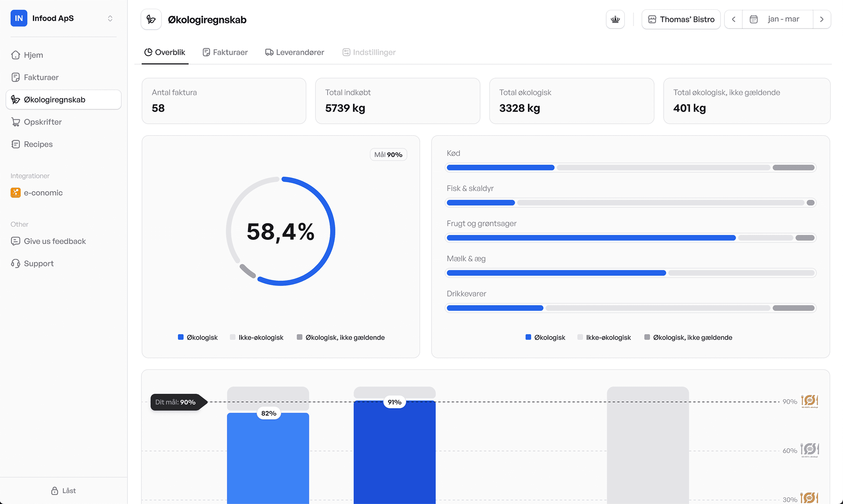The image size is (843, 504).
Task: Click the Mælk & æg progress bar
Action: tap(630, 273)
